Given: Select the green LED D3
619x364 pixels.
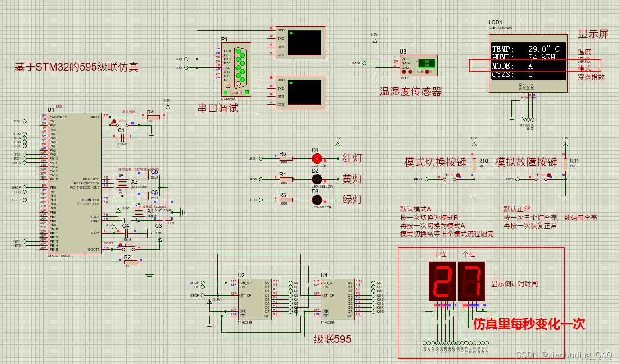Looking at the screenshot, I should [317, 200].
